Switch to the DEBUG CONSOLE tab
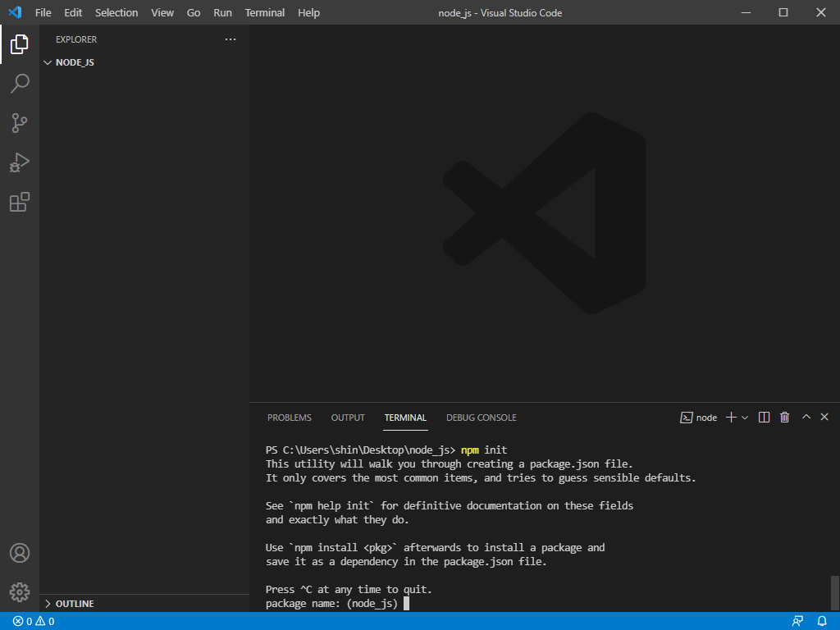The width and height of the screenshot is (840, 630). click(481, 418)
